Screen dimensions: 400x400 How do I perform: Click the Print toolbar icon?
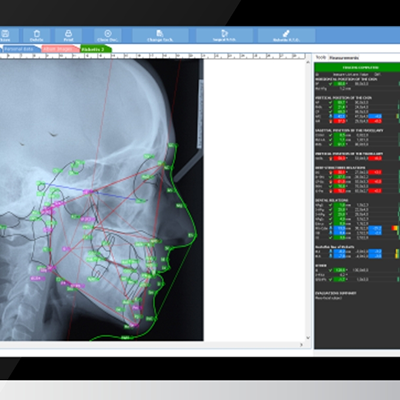[x=68, y=35]
